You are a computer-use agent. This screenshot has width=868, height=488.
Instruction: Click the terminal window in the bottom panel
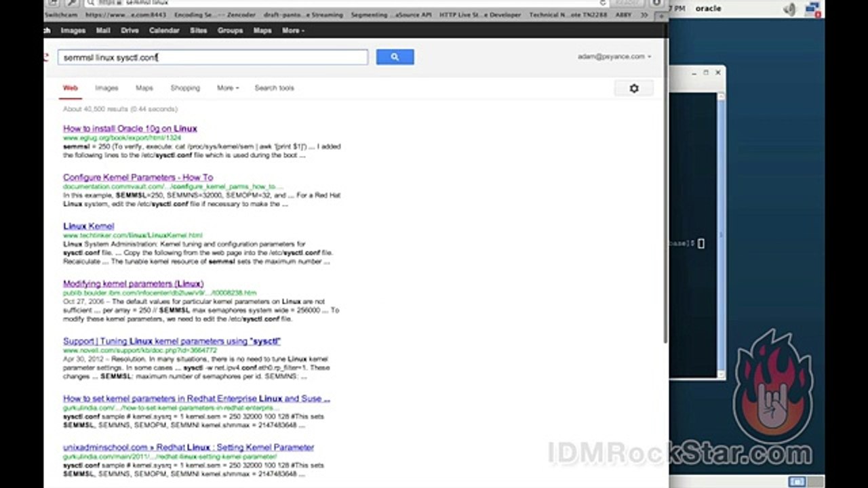[x=796, y=481]
